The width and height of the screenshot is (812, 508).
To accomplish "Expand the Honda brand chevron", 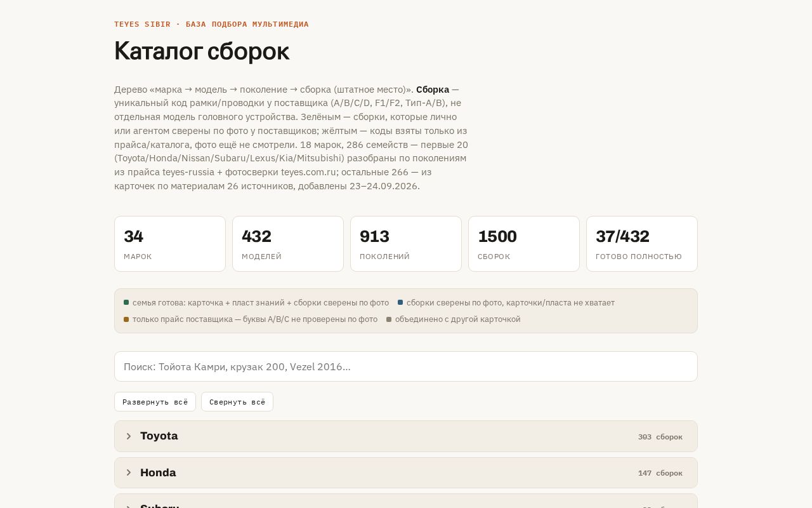I will [129, 472].
